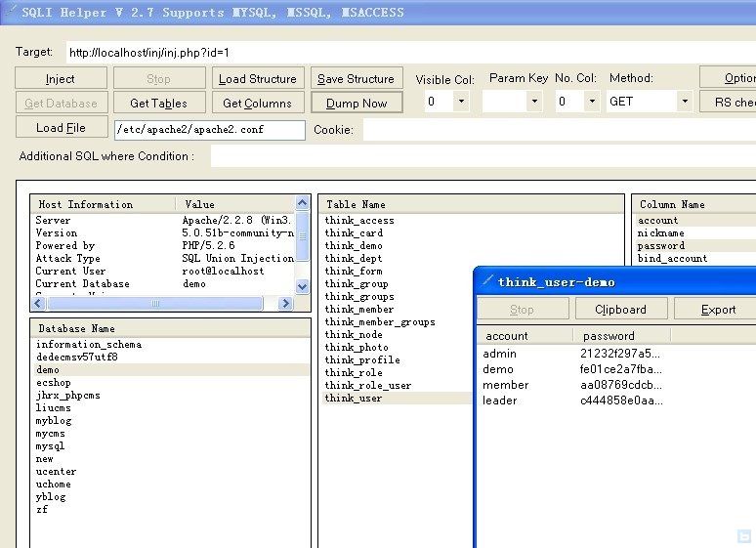Select column bind_account
This screenshot has width=756, height=548.
[673, 259]
